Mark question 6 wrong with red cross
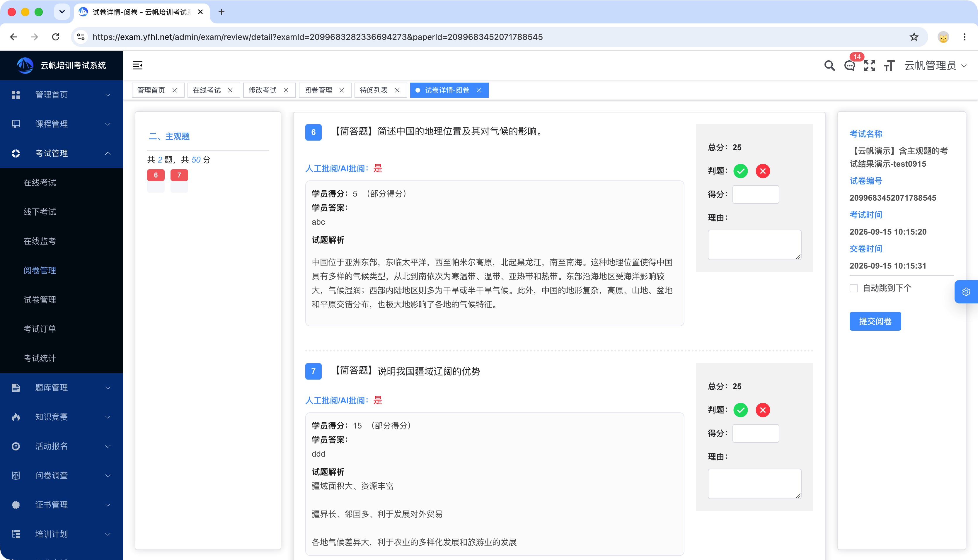Image resolution: width=978 pixels, height=560 pixels. click(763, 171)
